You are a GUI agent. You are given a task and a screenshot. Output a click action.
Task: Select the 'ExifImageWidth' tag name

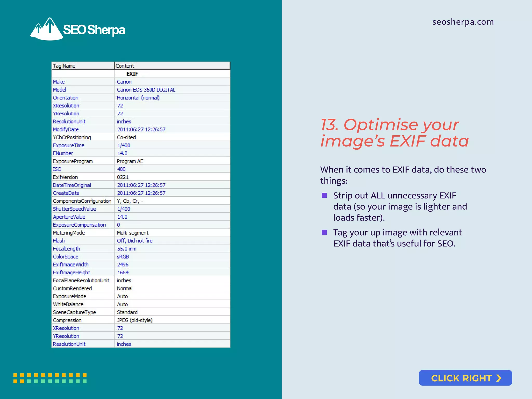click(71, 265)
